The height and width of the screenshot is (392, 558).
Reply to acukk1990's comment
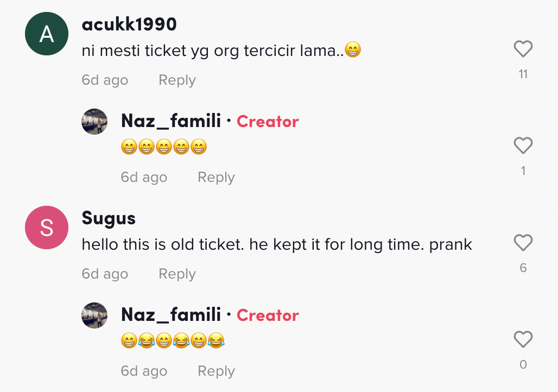click(x=177, y=80)
